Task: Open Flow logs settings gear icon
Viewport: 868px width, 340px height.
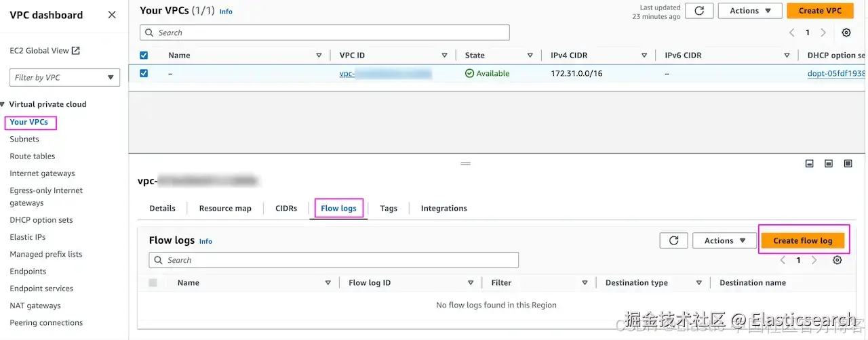Action: click(837, 260)
